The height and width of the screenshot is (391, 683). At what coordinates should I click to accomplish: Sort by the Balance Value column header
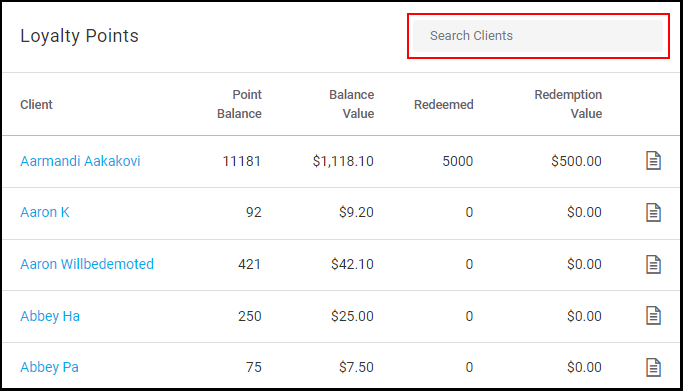pos(351,104)
